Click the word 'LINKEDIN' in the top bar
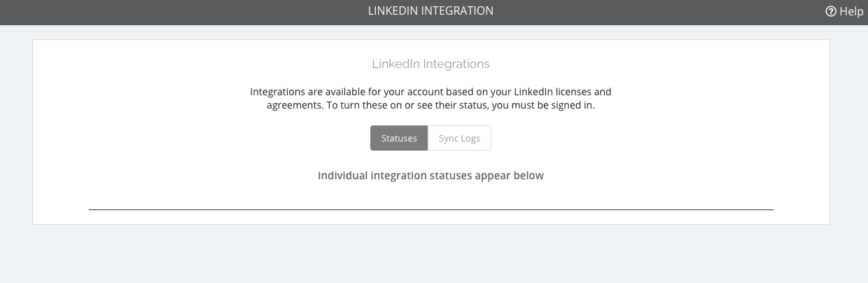868x283 pixels. coord(393,11)
